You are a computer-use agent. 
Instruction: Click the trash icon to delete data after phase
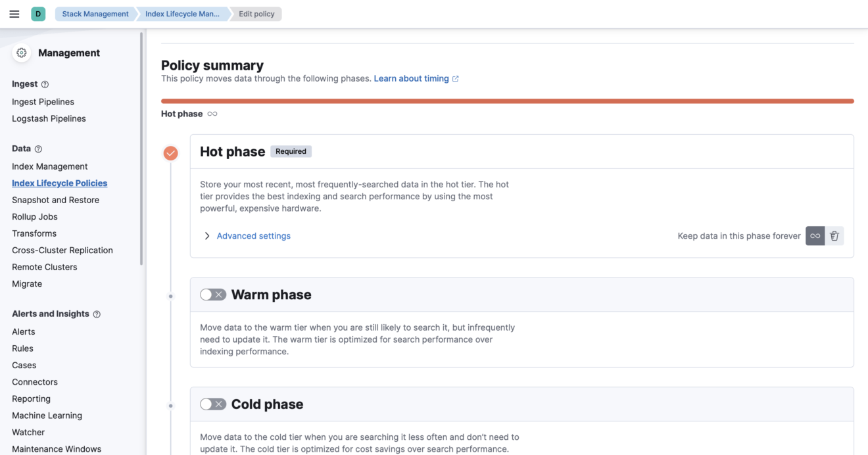tap(834, 235)
